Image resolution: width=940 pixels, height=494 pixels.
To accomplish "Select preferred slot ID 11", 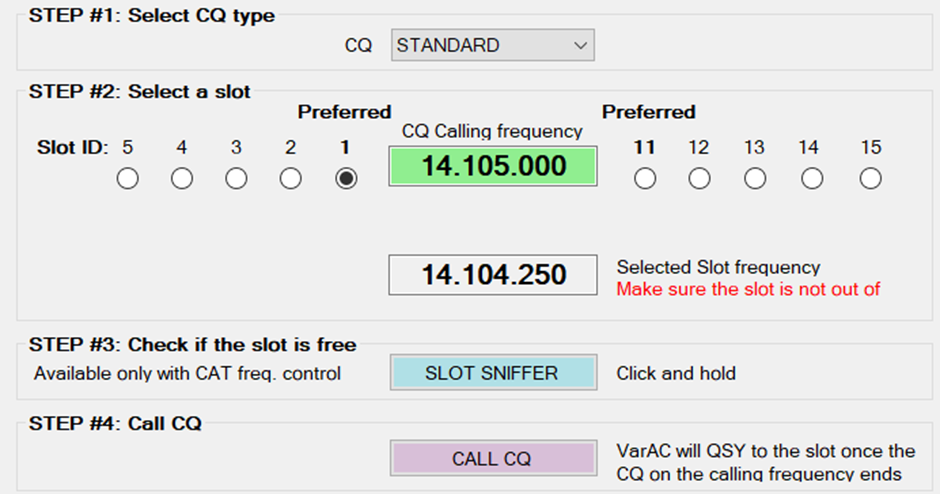I will (645, 179).
